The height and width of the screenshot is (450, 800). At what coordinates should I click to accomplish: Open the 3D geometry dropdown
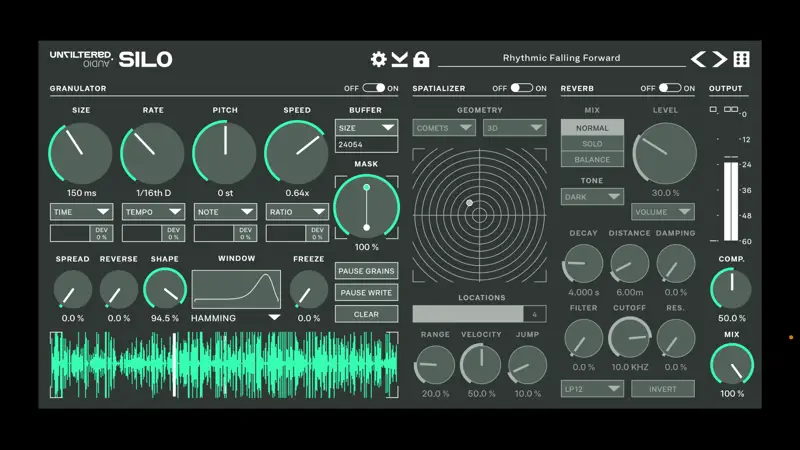point(514,128)
